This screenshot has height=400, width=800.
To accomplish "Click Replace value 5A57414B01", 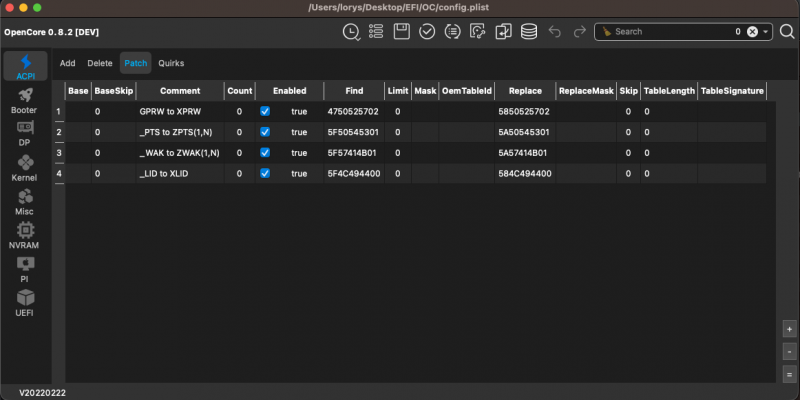I will point(525,153).
